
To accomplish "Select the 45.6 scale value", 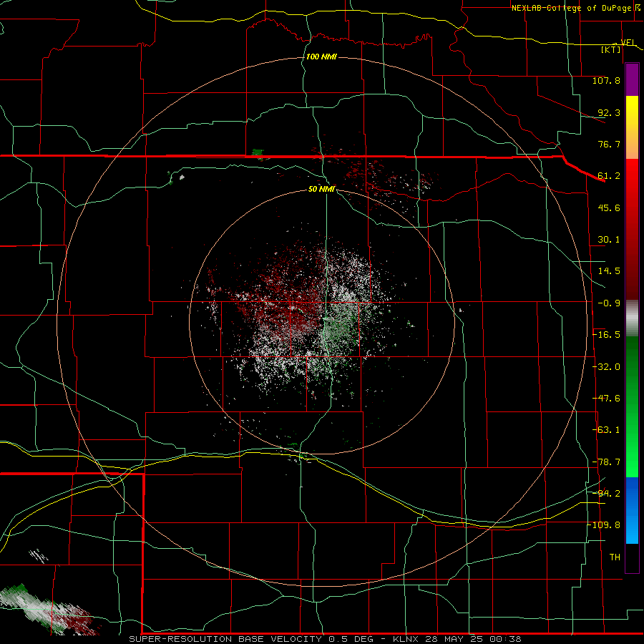I will click(x=609, y=208).
